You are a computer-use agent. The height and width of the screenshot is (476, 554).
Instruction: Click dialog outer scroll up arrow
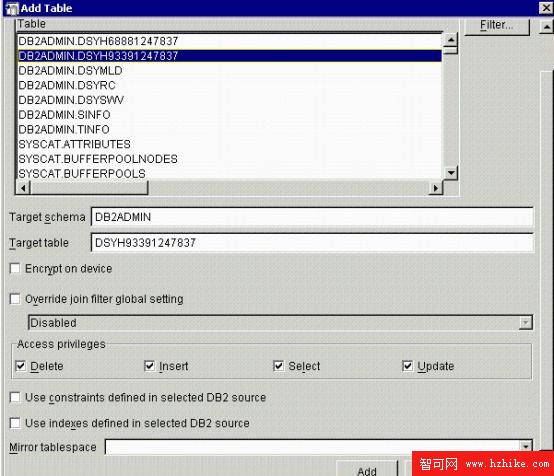tap(546, 27)
